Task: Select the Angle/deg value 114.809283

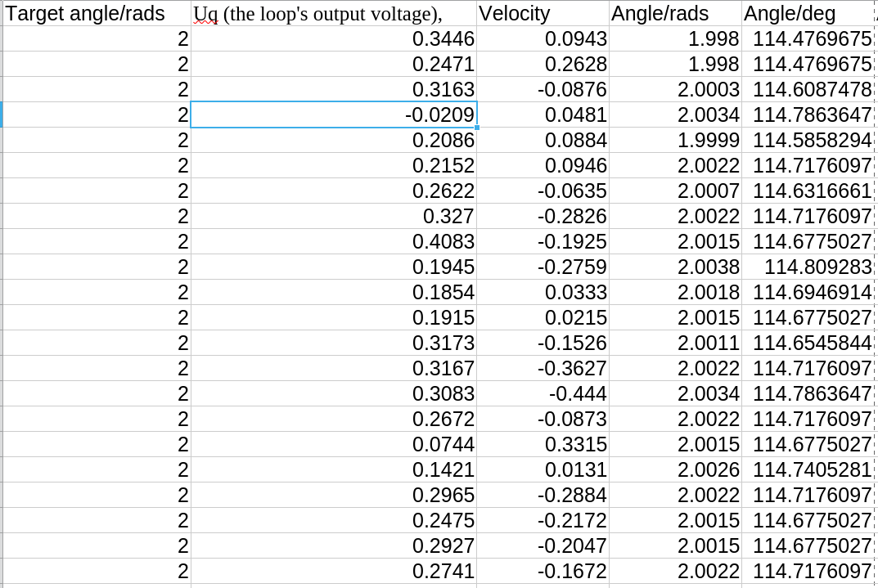Action: pyautogui.click(x=808, y=267)
